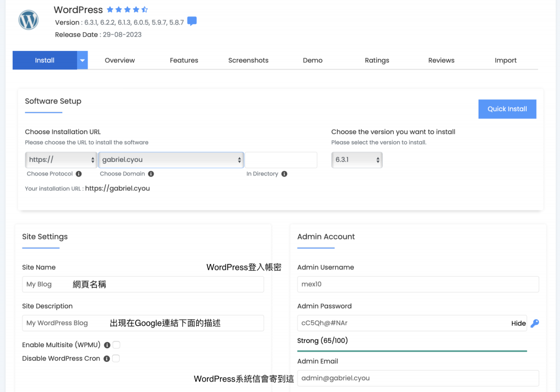The height and width of the screenshot is (392, 560).
Task: Open the Install button dropdown arrow
Action: (x=83, y=60)
